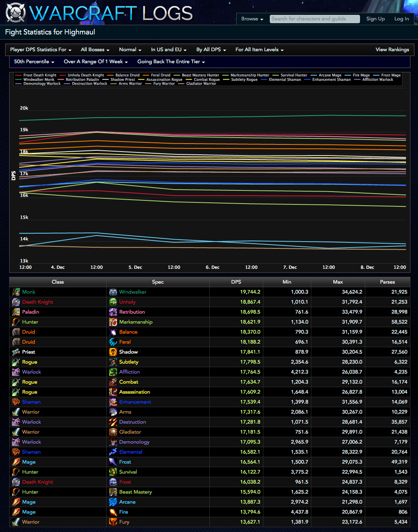Click the Windwalker spec icon

[x=113, y=292]
